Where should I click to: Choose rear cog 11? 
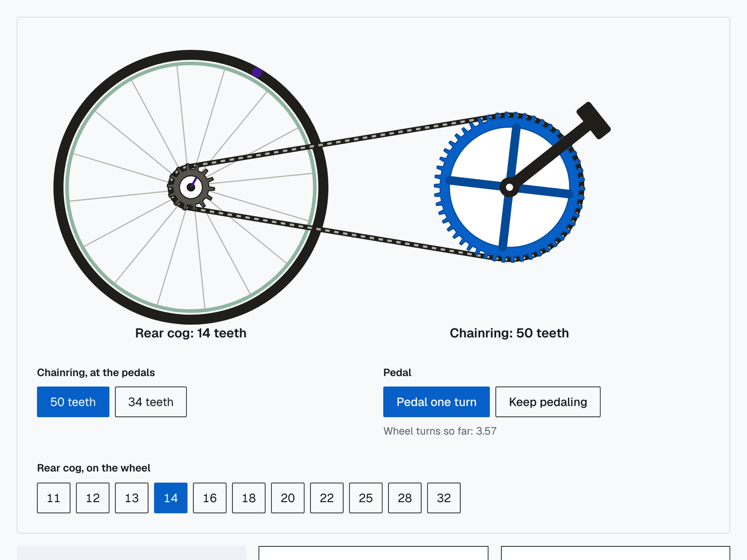coord(54,498)
